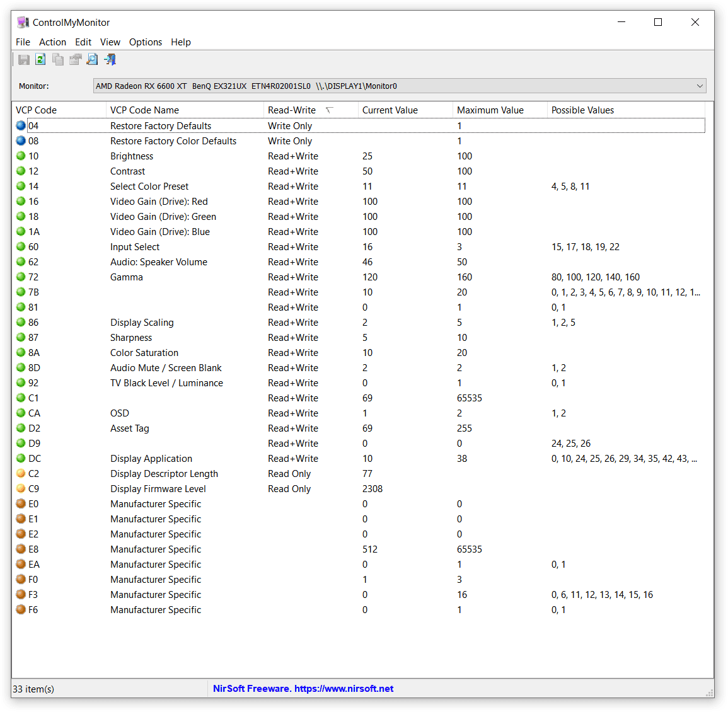Click the Copy Selected Items toolbar icon

[58, 59]
